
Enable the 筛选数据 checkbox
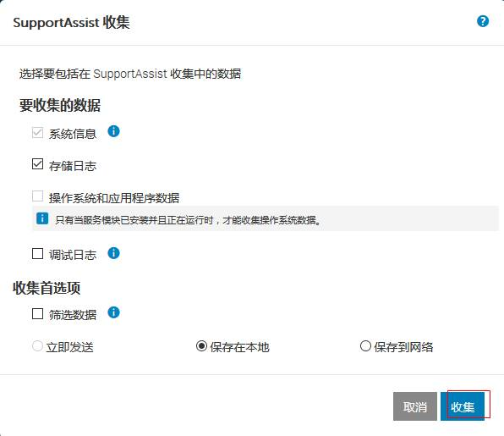pos(37,313)
